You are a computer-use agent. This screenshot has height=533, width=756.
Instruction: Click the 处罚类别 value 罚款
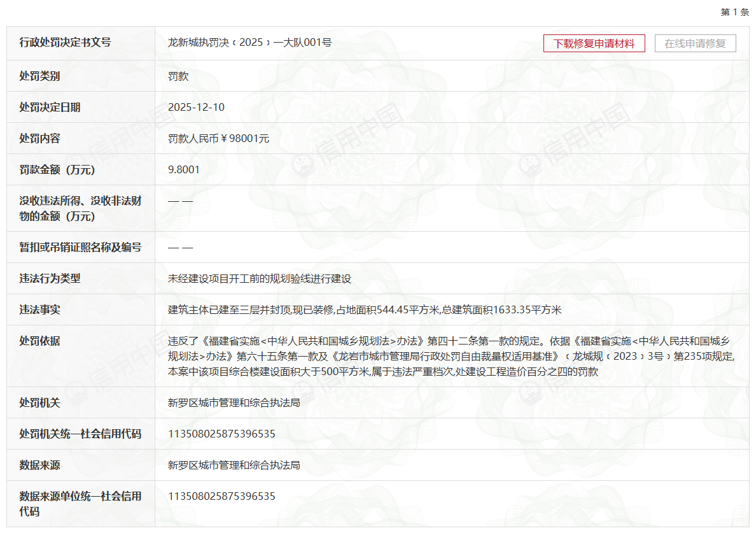[178, 76]
